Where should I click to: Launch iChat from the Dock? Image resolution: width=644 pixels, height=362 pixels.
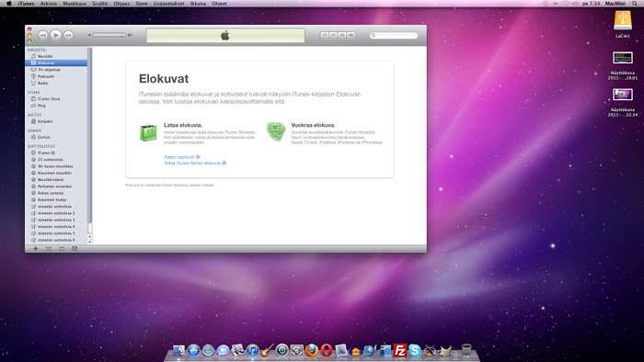[x=223, y=351]
